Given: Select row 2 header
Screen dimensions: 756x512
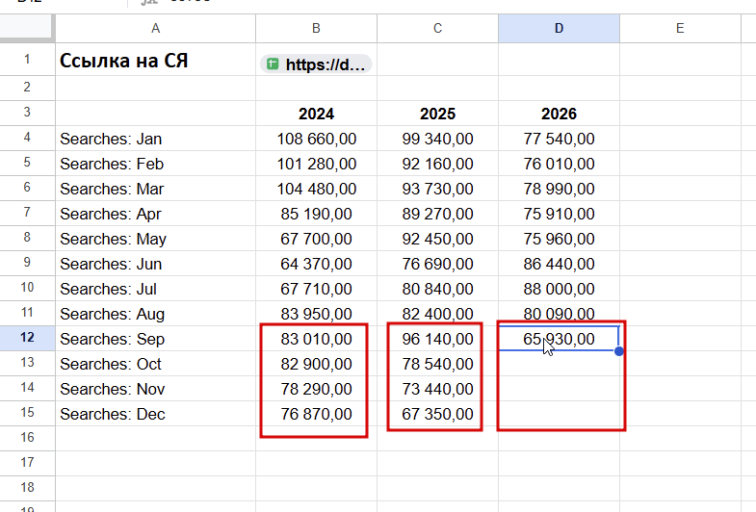Looking at the screenshot, I should (27, 88).
